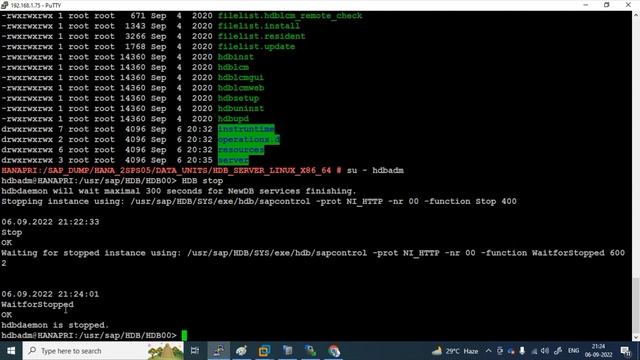
Task: Click the scrollbar up arrow in PuTTY
Action: pyautogui.click(x=636, y=15)
